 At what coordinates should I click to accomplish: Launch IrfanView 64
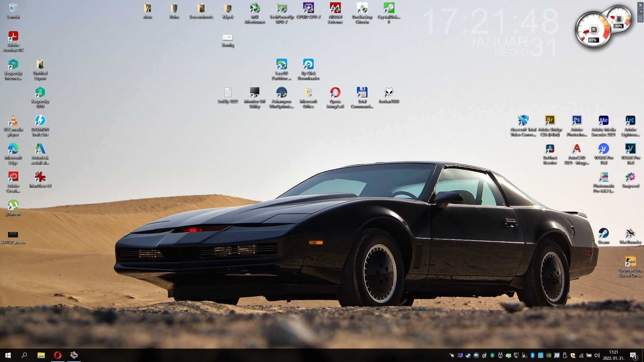click(40, 180)
